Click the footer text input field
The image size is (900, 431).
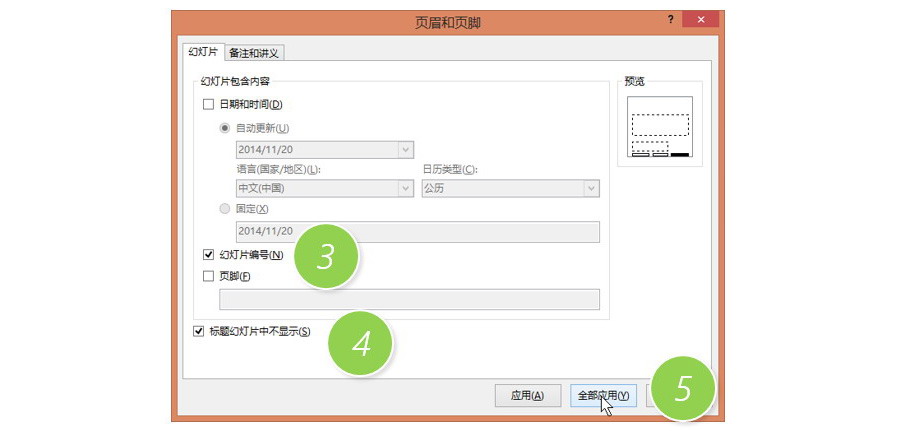click(x=409, y=300)
